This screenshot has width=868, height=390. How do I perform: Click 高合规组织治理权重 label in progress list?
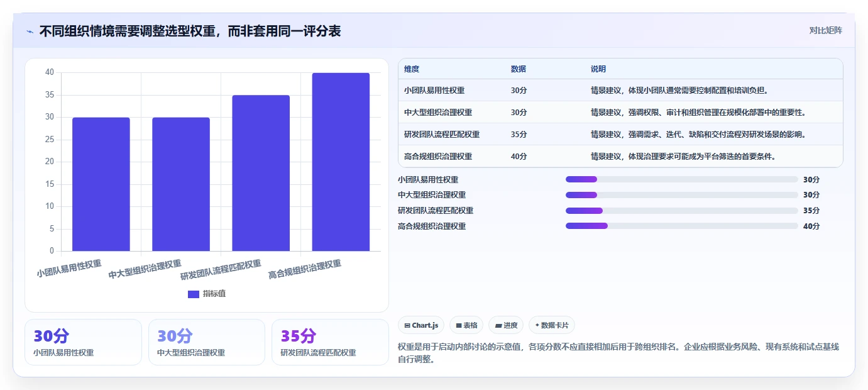click(432, 226)
